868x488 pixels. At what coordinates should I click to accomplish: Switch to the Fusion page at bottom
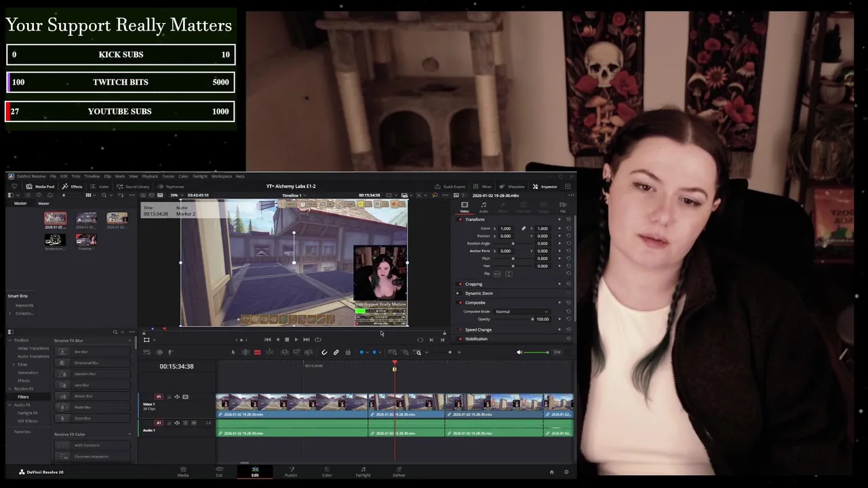coord(291,472)
